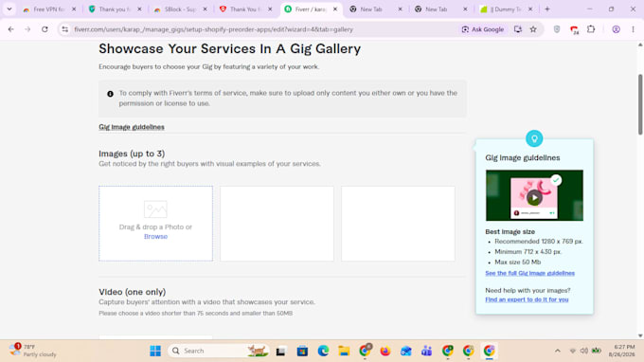Viewport: 644px width, 362px height.
Task: Go back to the previous page
Action: click(11, 29)
